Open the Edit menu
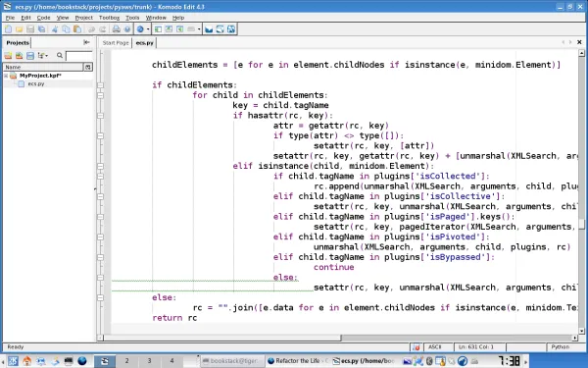 [x=25, y=18]
